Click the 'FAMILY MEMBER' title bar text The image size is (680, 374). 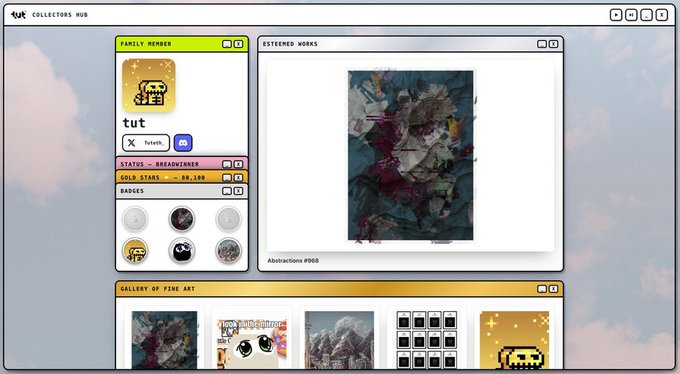pyautogui.click(x=146, y=44)
